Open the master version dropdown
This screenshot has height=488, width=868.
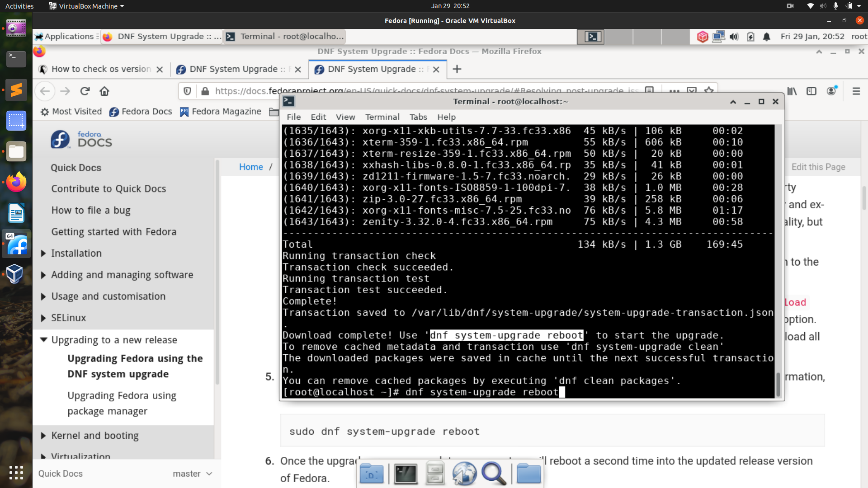coord(192,474)
